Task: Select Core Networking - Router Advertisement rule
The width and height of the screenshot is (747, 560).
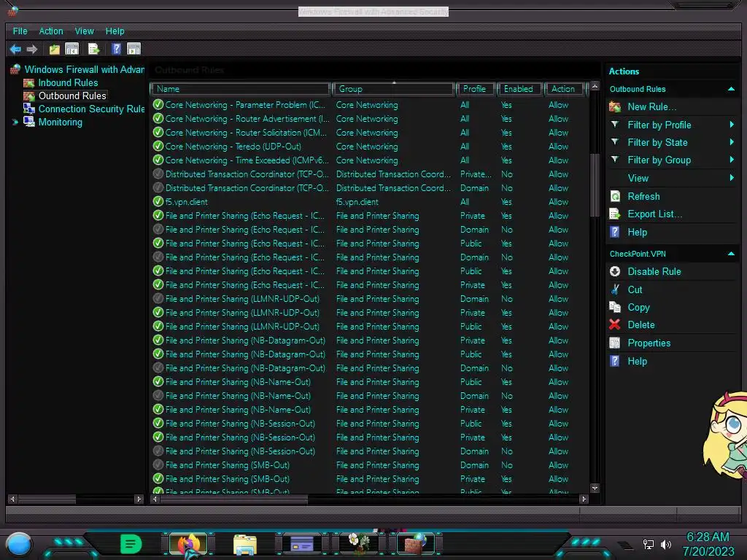Action: pos(370,119)
